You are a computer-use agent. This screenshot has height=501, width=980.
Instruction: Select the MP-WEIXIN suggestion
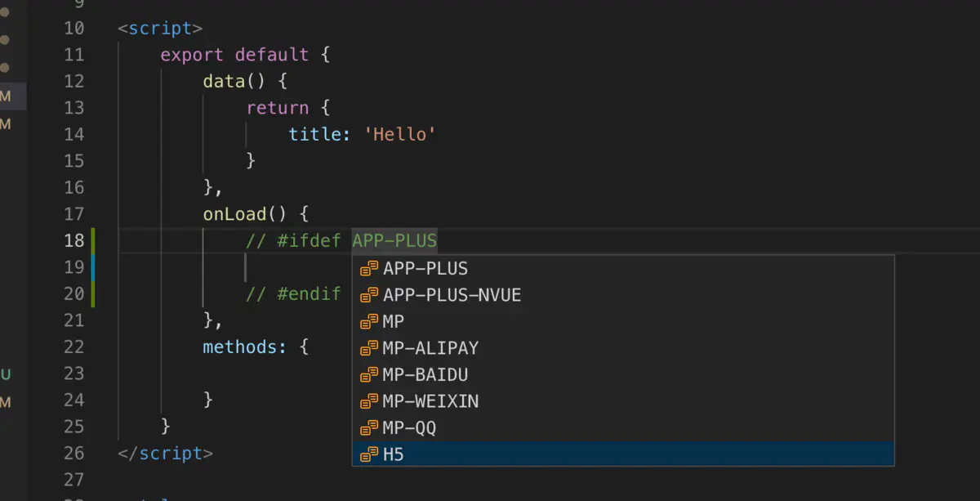(623, 401)
